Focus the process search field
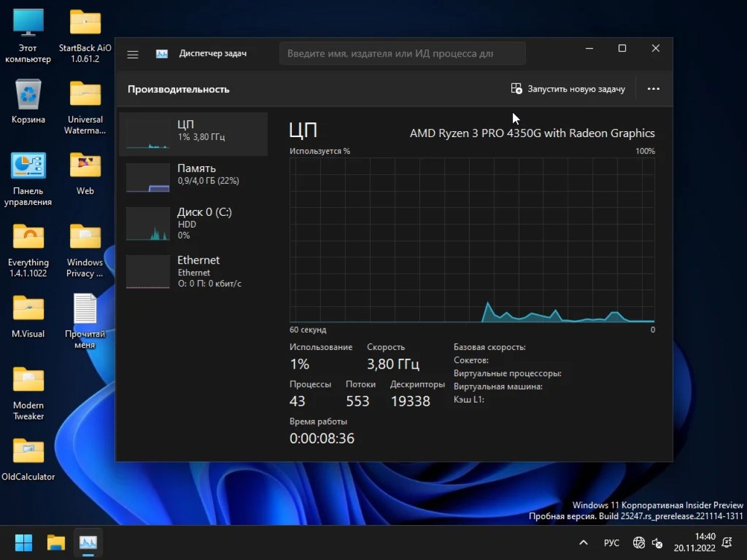Screen dimensions: 747x560 [402, 54]
